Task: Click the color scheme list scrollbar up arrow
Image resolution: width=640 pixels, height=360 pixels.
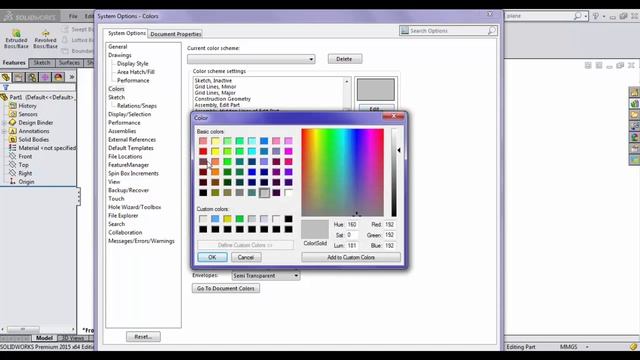Action: (347, 82)
